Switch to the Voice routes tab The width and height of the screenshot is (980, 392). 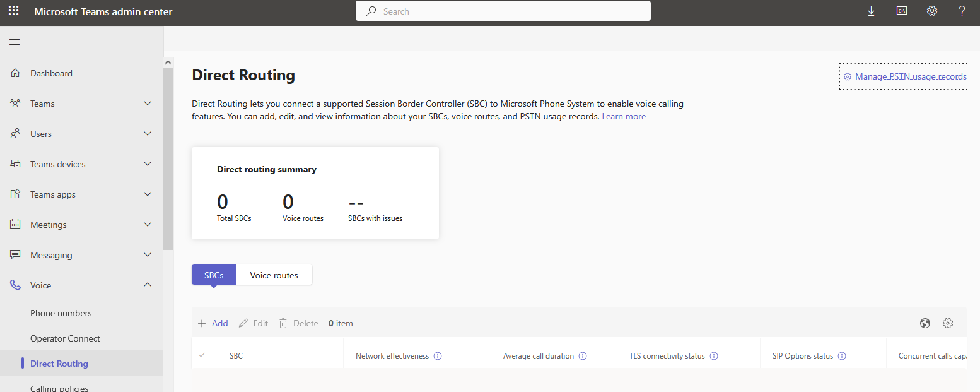[x=274, y=275]
